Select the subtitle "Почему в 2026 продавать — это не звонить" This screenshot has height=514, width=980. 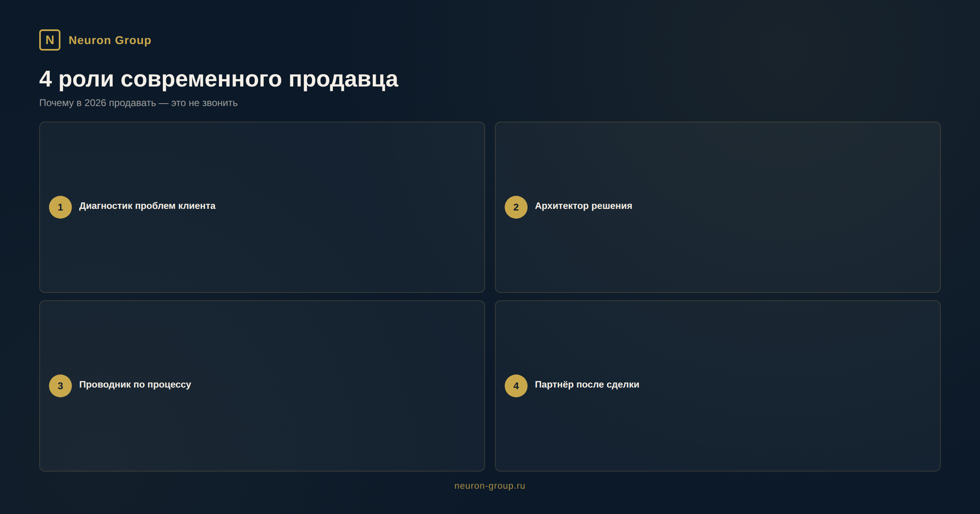click(x=138, y=103)
